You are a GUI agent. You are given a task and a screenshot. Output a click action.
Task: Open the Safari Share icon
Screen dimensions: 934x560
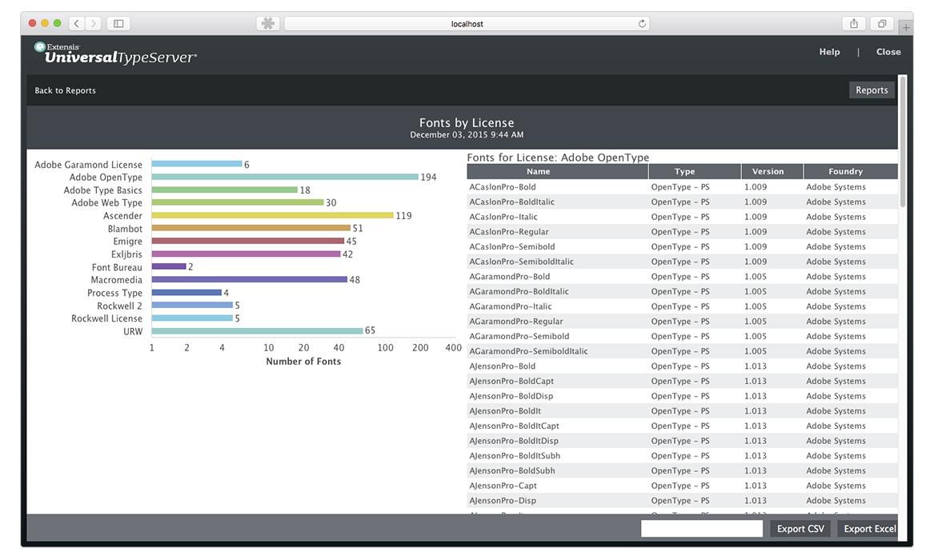tap(854, 23)
